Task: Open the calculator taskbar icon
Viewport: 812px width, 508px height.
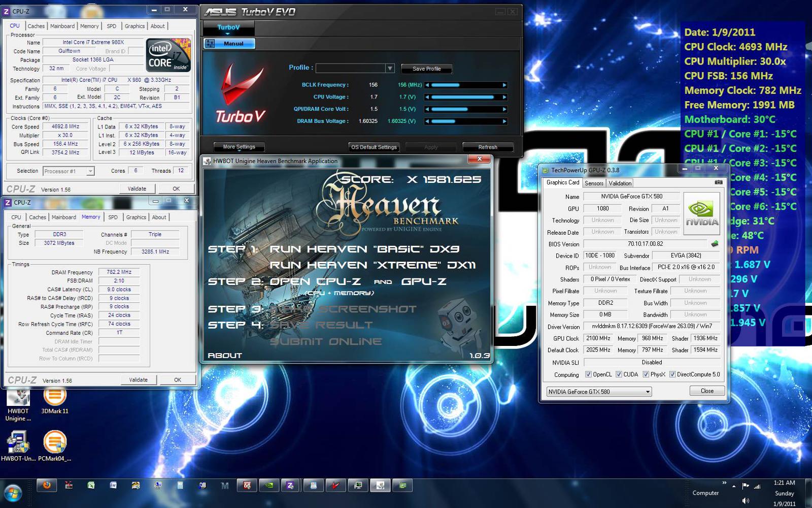Action: (180, 485)
